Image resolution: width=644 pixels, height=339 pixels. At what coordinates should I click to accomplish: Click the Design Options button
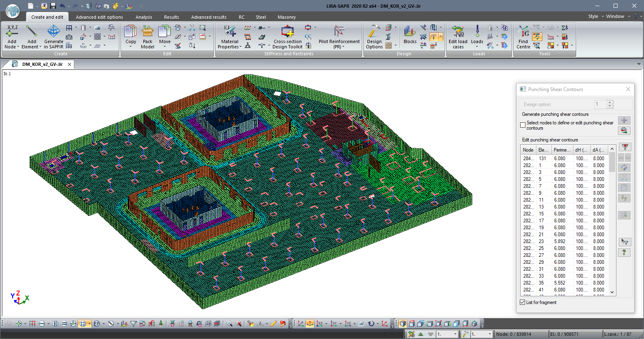pos(374,37)
